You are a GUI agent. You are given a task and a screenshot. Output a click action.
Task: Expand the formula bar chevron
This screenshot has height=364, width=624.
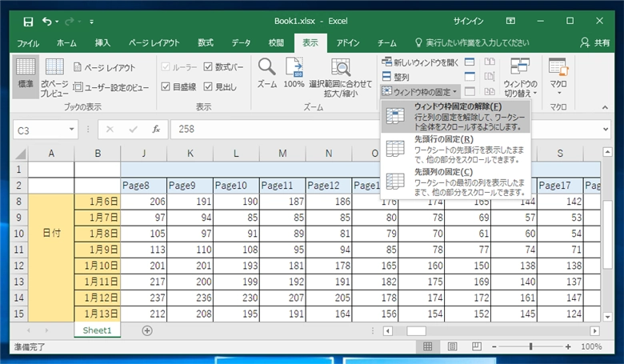[x=606, y=130]
